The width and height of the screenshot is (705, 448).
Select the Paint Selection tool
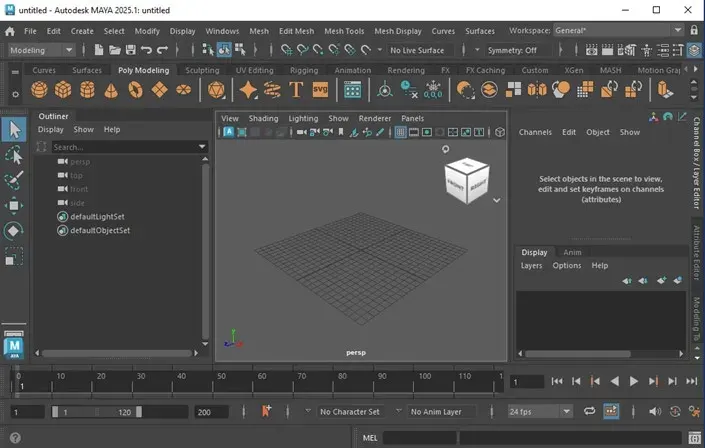click(14, 180)
